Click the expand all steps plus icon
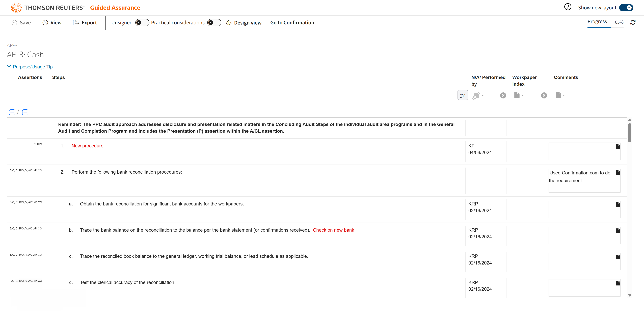Image resolution: width=644 pixels, height=317 pixels. click(x=12, y=113)
